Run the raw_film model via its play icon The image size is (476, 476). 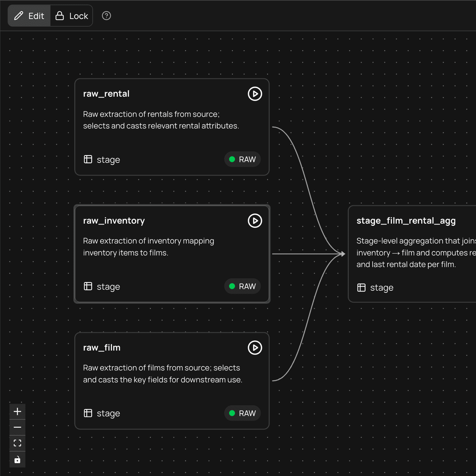255,348
